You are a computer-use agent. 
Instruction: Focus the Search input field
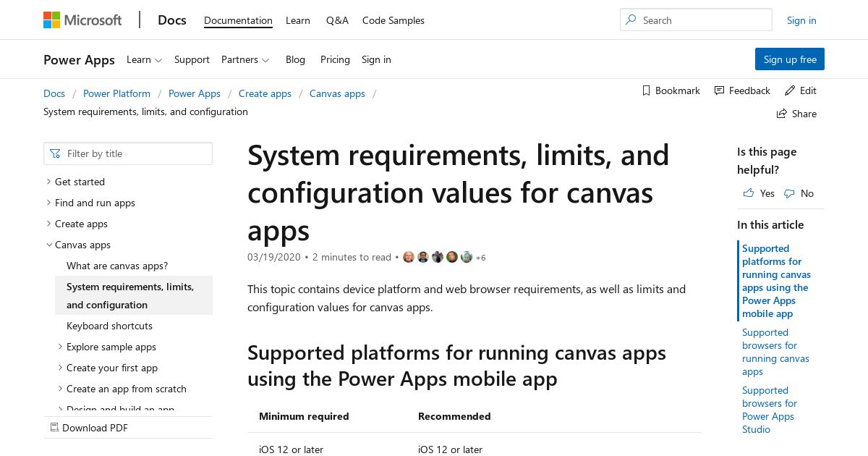point(696,20)
